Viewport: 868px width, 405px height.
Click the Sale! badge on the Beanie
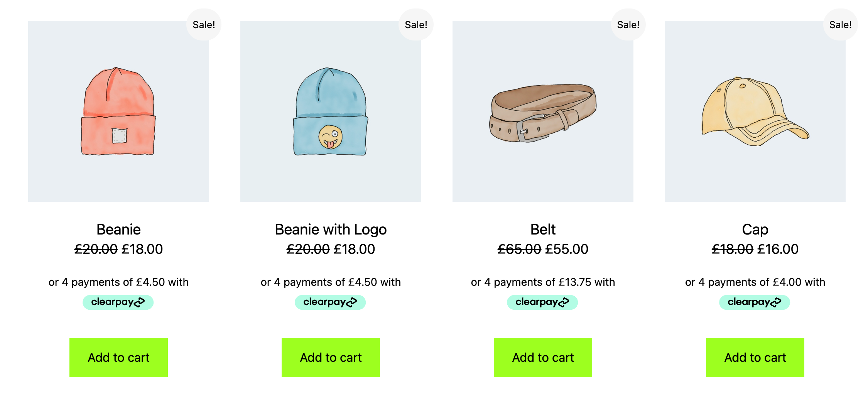pos(204,25)
